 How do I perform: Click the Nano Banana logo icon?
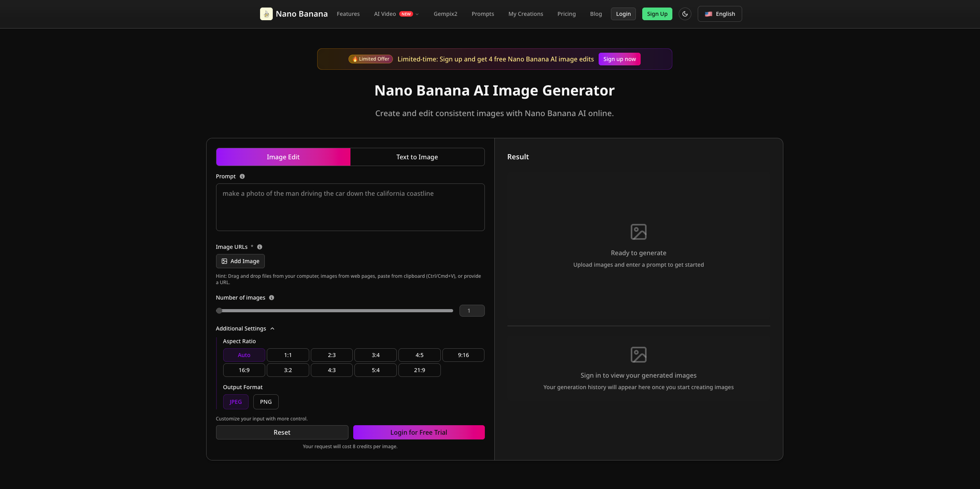click(266, 14)
